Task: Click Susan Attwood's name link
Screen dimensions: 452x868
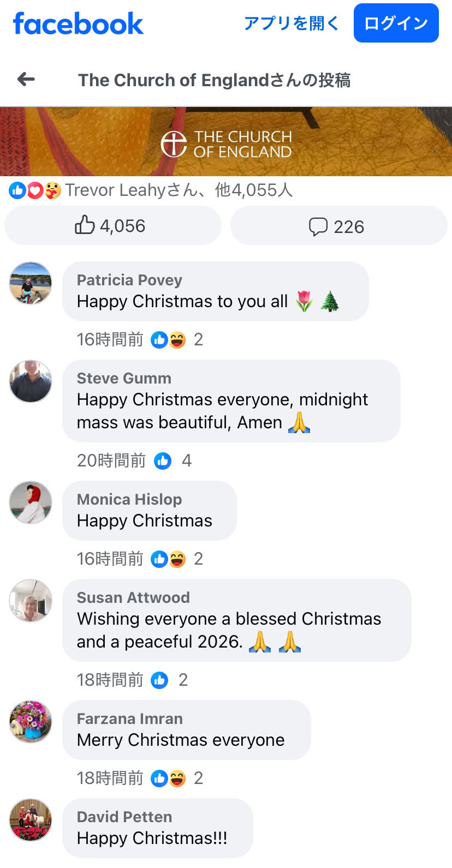Action: [133, 597]
